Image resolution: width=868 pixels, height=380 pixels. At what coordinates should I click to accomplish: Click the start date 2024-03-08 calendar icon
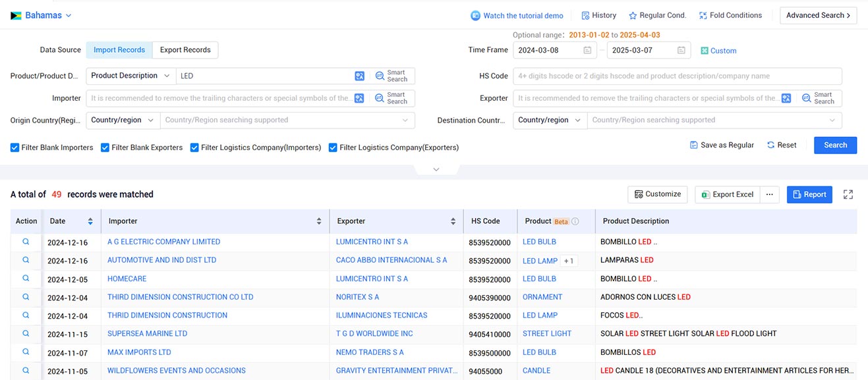click(x=587, y=50)
